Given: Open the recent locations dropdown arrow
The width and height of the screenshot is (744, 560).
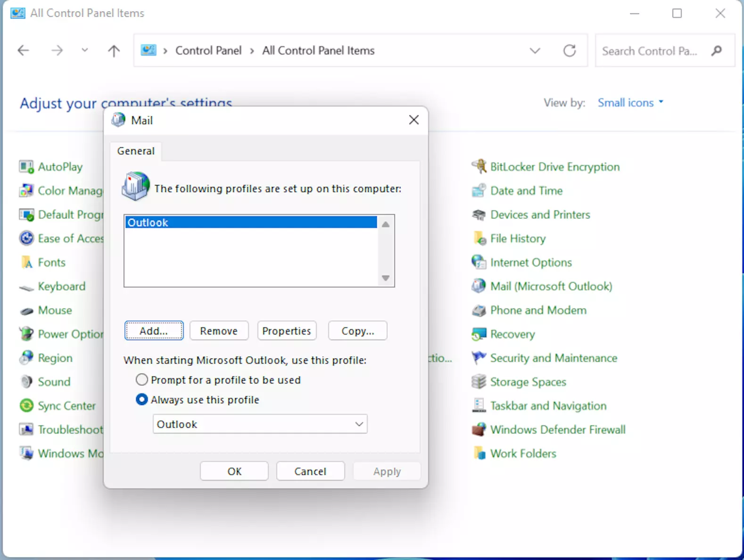Looking at the screenshot, I should [85, 50].
